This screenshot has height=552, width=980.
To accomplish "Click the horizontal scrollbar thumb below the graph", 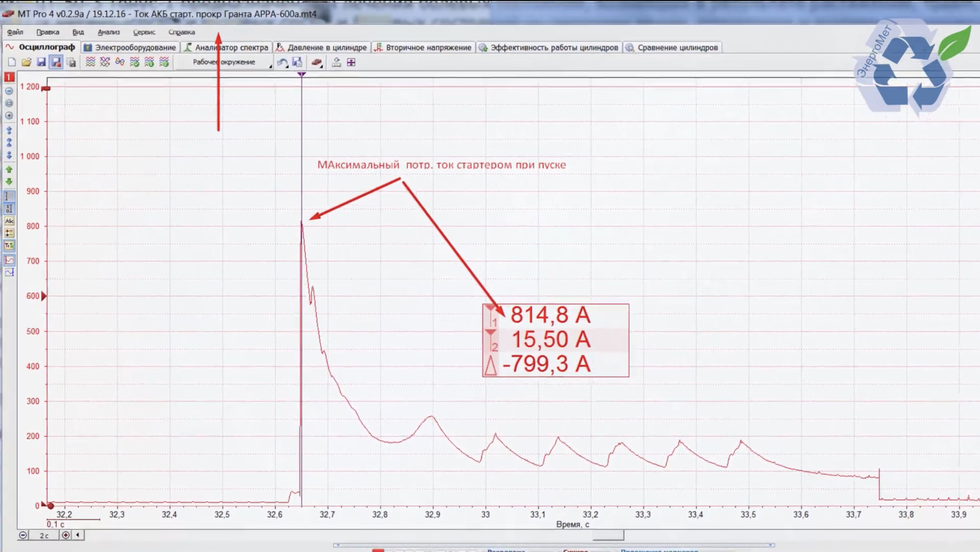I will coord(608,535).
